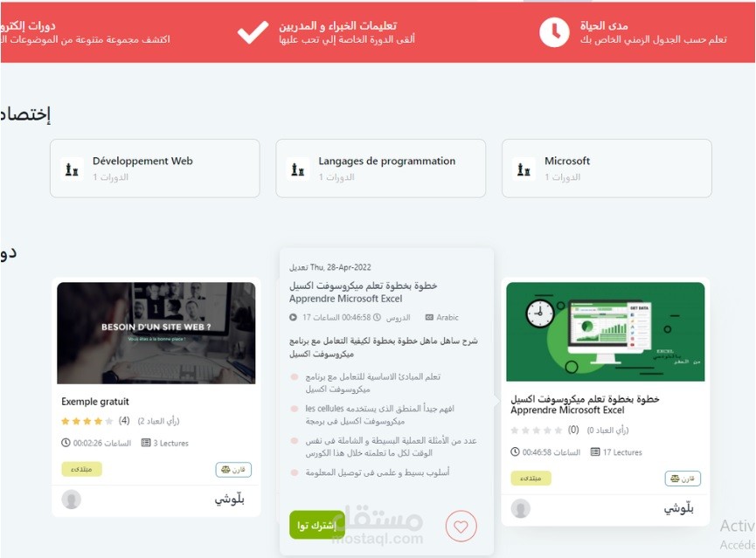Click chess icon beside Développement Web
Viewport: 756px width, 558px height.
[72, 169]
